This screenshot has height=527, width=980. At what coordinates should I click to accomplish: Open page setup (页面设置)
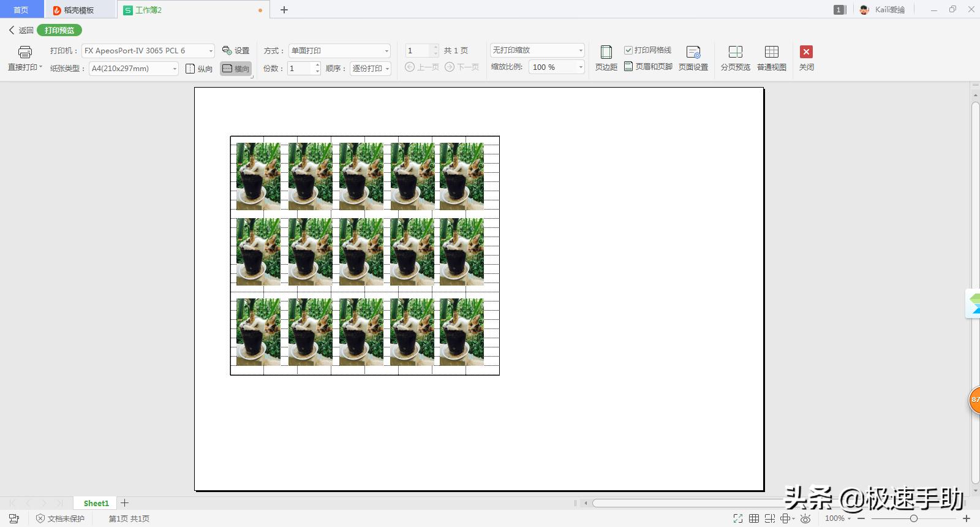pos(693,58)
